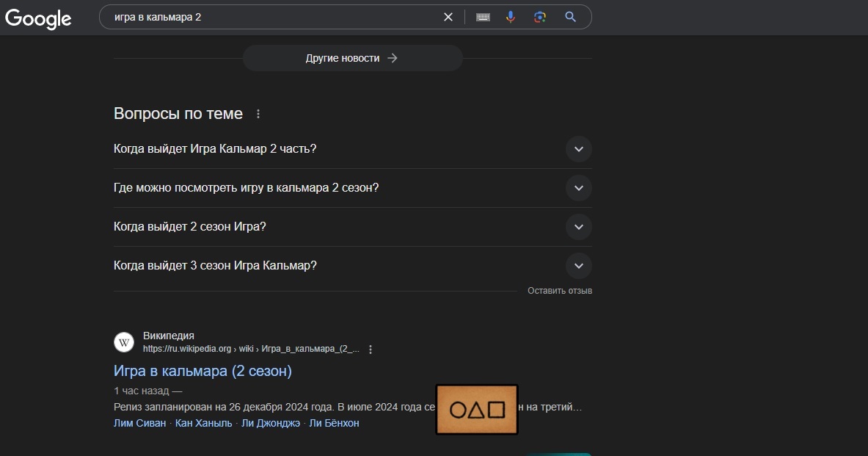
Task: Expand the question "Когда выйдет 2 сезон Игра?"
Action: (x=578, y=227)
